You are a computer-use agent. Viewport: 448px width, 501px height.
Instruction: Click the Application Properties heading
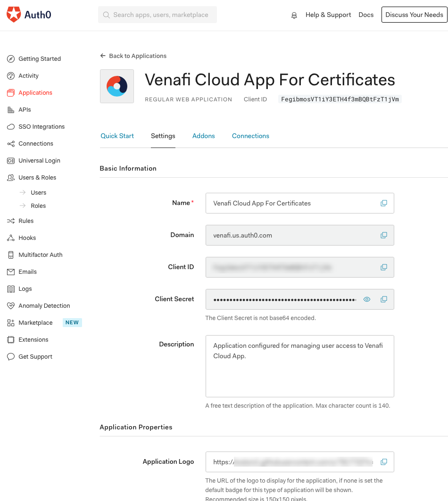pos(136,427)
